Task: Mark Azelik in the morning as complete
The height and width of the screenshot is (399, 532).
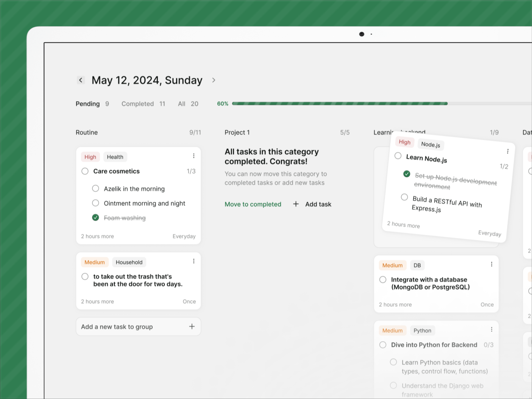Action: coord(95,189)
